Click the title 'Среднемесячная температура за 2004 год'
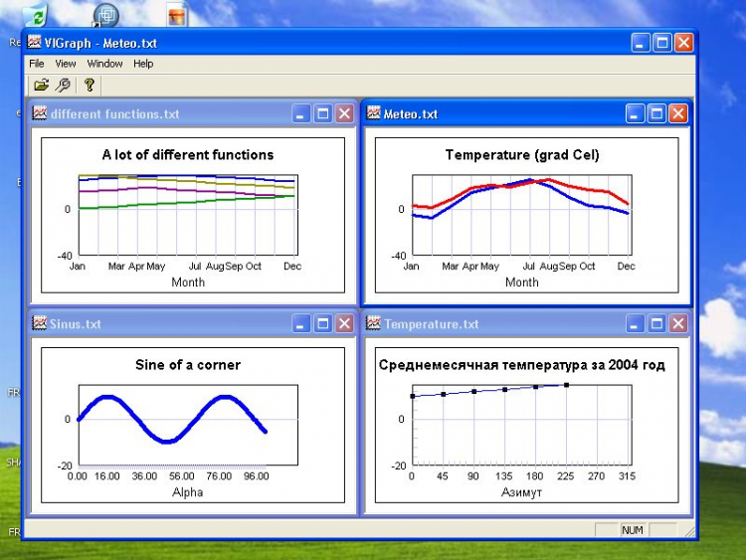 (x=522, y=365)
